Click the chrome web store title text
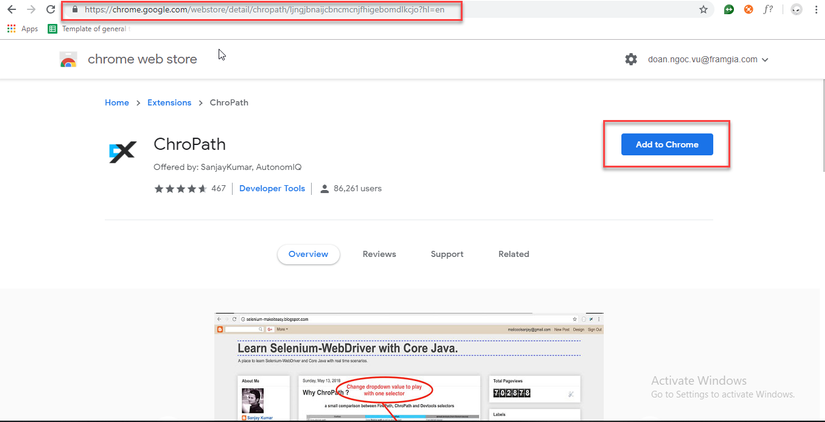This screenshot has width=825, height=422. click(x=142, y=59)
